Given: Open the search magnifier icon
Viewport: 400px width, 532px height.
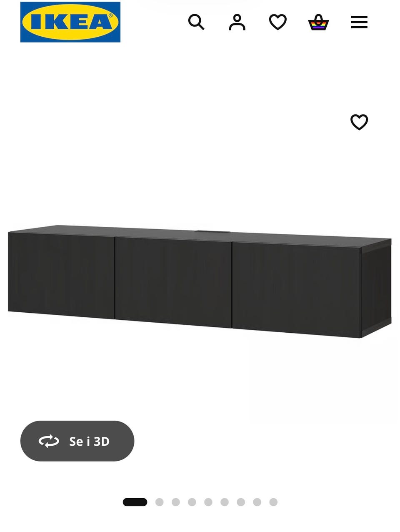Looking at the screenshot, I should (x=196, y=22).
